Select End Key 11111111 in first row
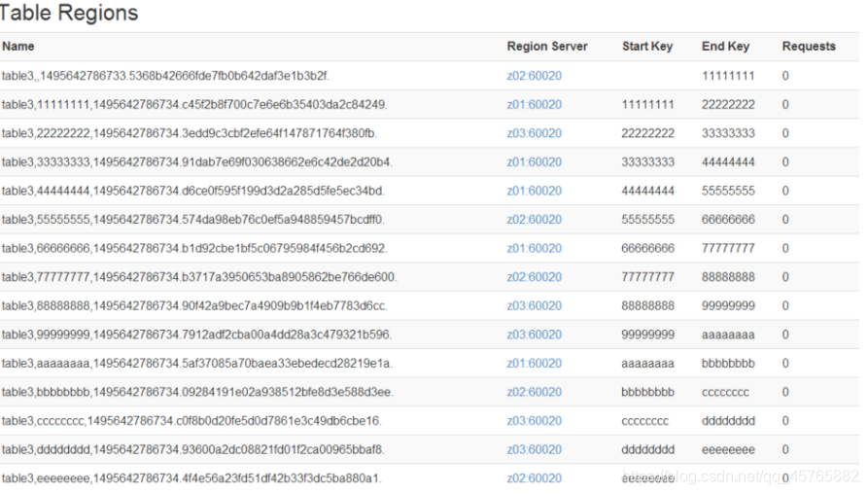 [728, 76]
